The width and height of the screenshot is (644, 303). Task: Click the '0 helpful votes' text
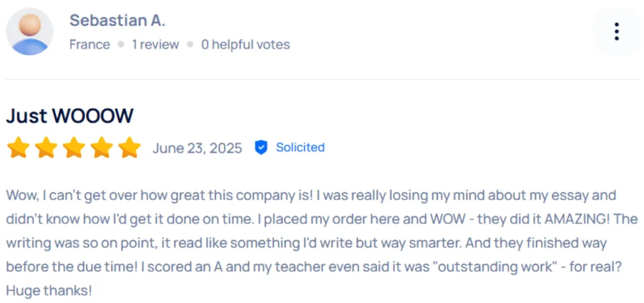(x=245, y=44)
